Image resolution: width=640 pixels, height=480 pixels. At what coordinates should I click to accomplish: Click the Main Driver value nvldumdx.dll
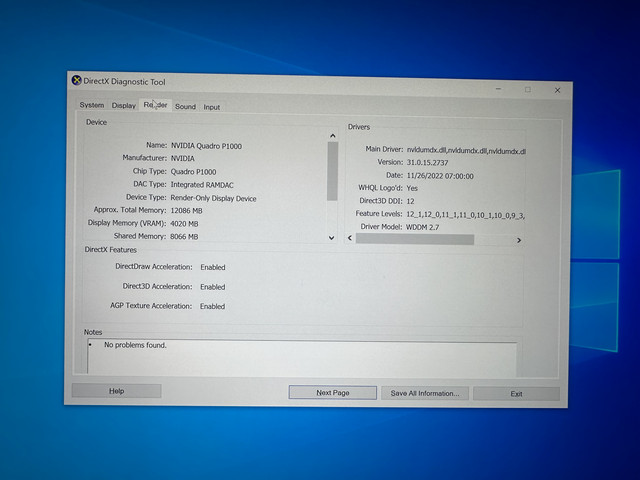click(x=466, y=151)
